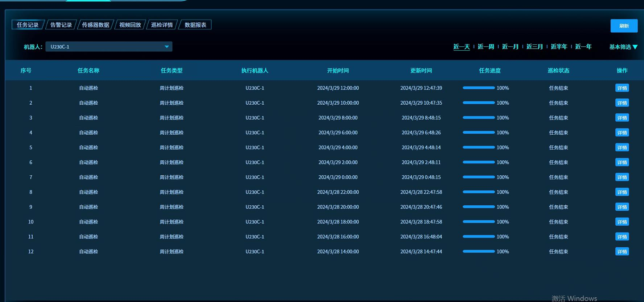
Task: Open 详情 for row 5 task
Action: click(622, 147)
